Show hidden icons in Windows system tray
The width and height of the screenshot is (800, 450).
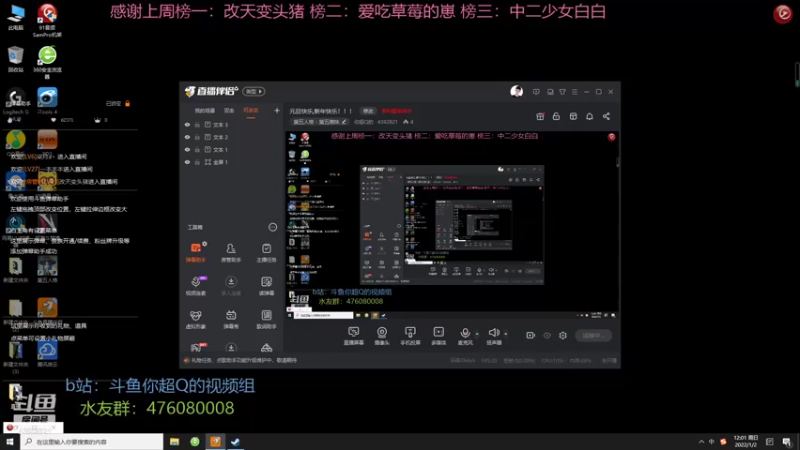[701, 441]
